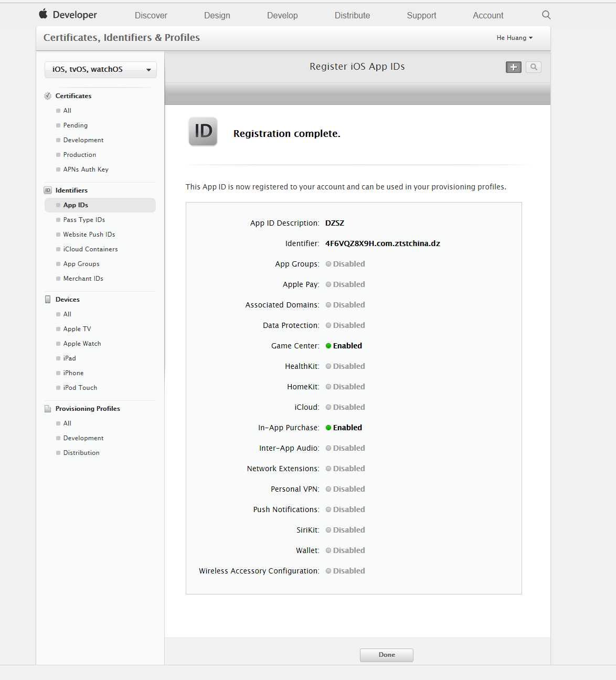Click the Provisioning Profiles document icon
Image resolution: width=616 pixels, height=680 pixels.
point(48,409)
